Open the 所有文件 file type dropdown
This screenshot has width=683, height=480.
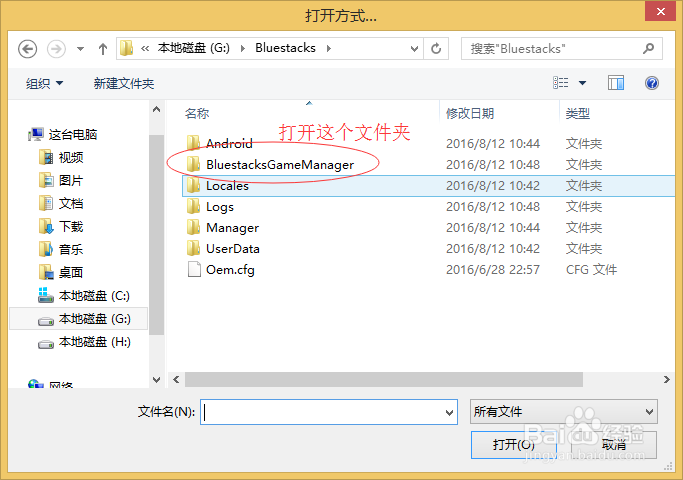tap(564, 412)
